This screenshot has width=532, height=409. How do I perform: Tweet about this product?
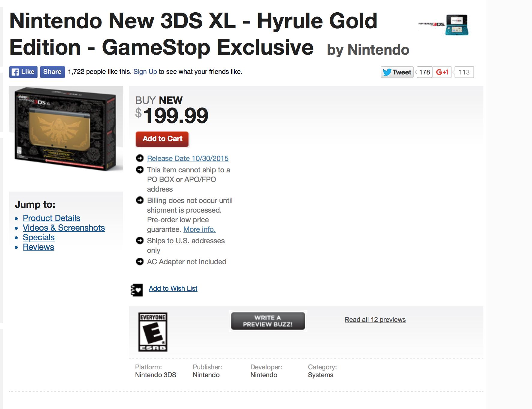397,72
